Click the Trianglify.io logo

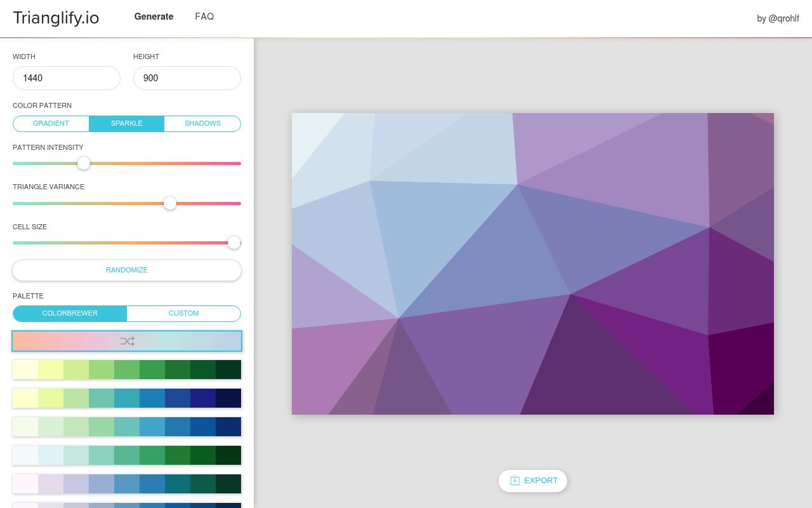56,18
